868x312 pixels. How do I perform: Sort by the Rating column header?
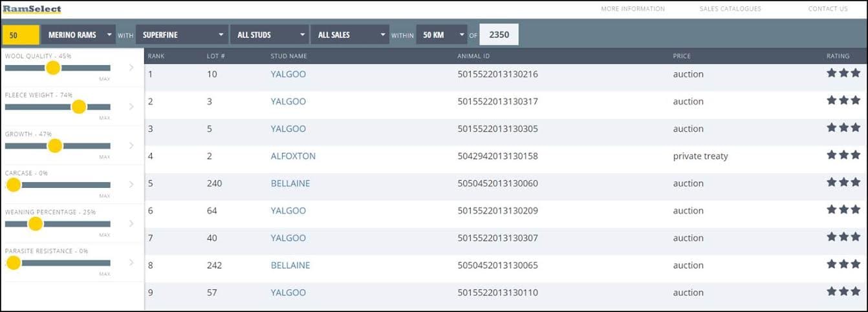coord(838,56)
